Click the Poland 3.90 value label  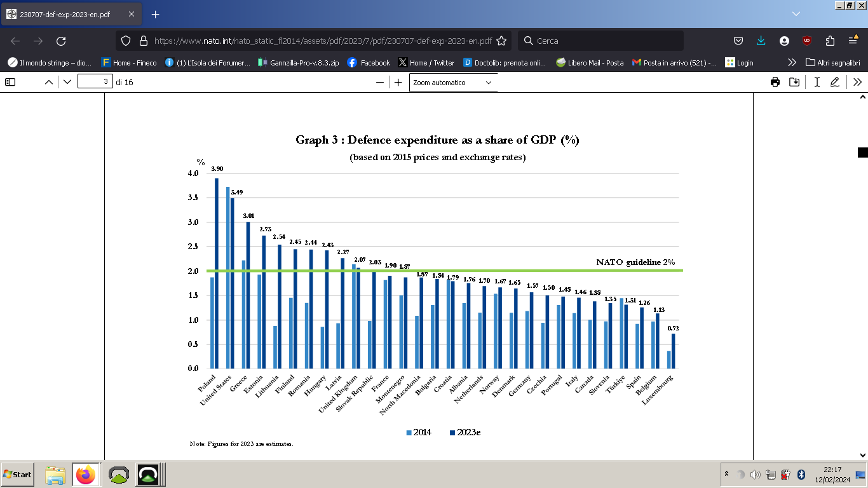click(217, 169)
